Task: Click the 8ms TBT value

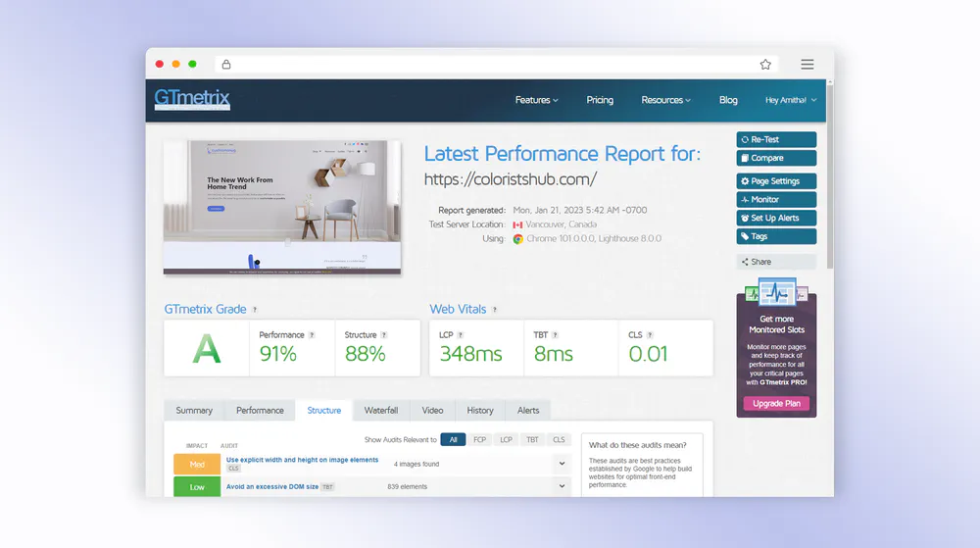Action: coord(553,354)
